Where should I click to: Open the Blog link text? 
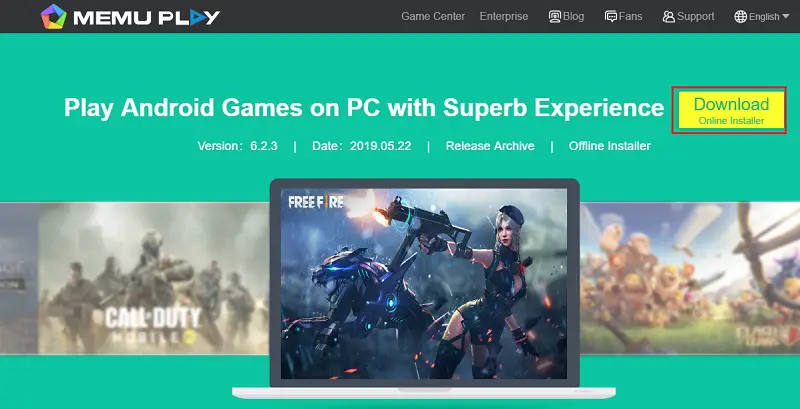click(x=573, y=16)
